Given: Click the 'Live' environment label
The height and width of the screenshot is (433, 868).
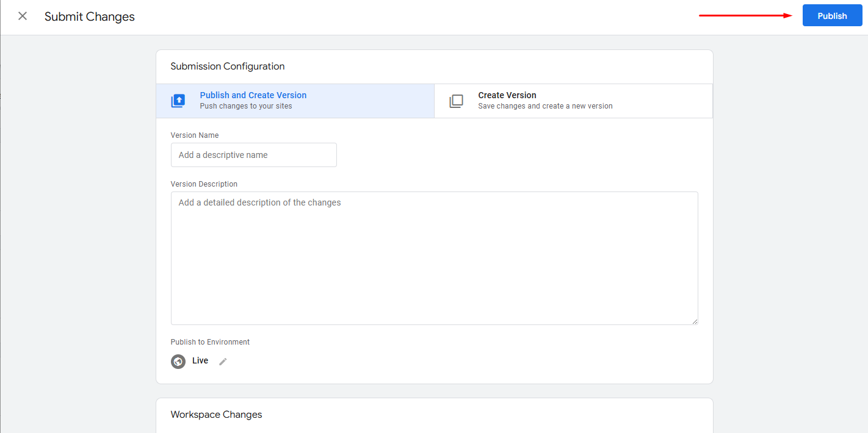Looking at the screenshot, I should click(200, 360).
